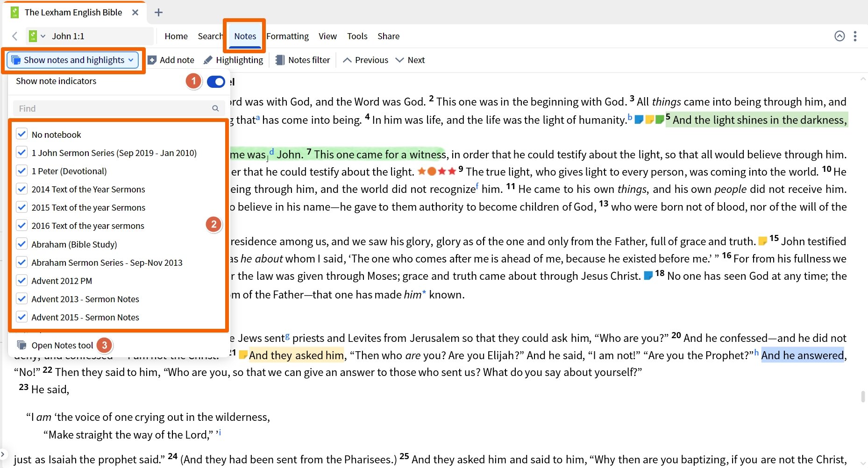Click the asterisk footnote after 'him' known
The image size is (868, 468).
pos(424,293)
